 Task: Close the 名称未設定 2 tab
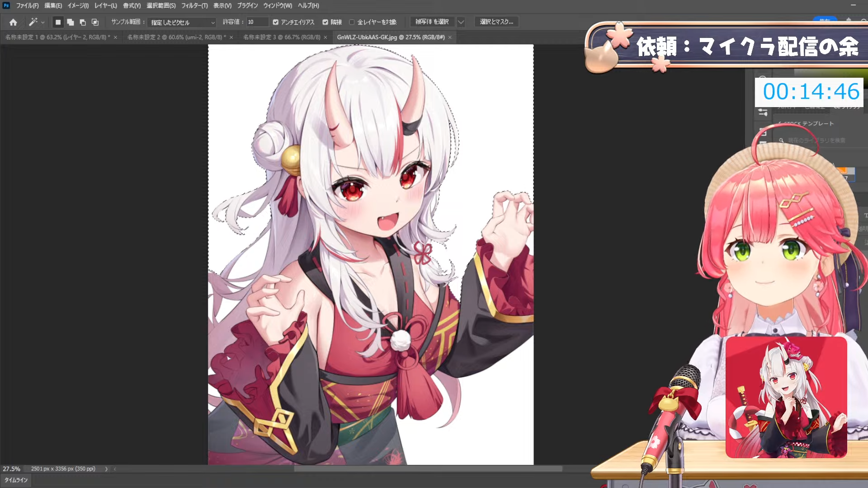click(231, 38)
